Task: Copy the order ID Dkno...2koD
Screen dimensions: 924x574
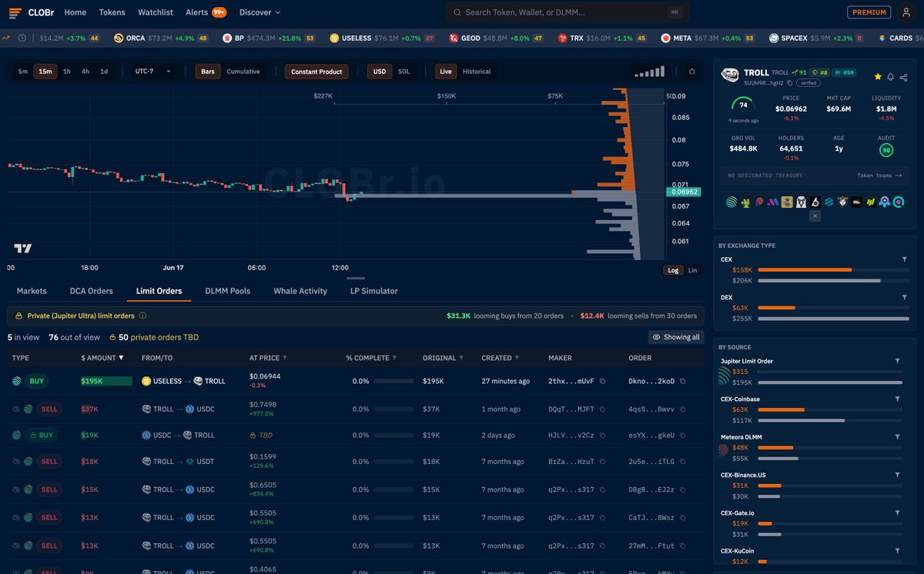Action: [683, 382]
